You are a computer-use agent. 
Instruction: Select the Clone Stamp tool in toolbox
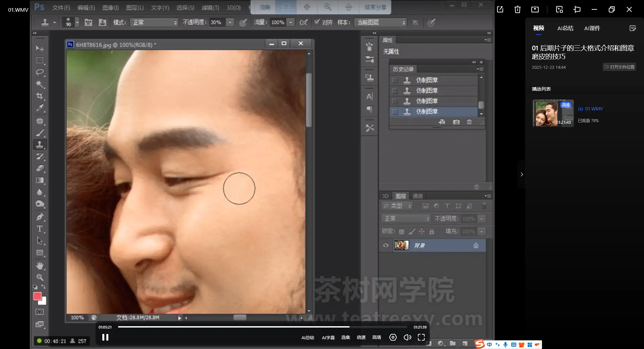[40, 145]
